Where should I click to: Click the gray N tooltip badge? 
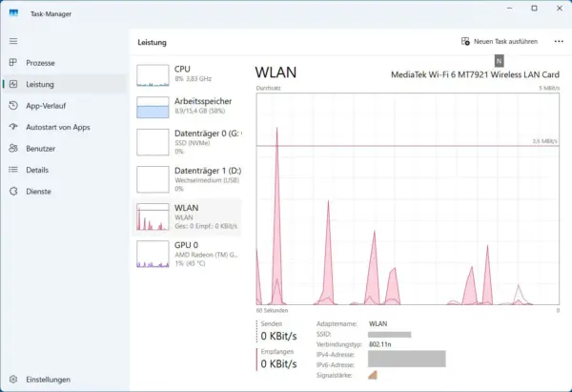(499, 61)
